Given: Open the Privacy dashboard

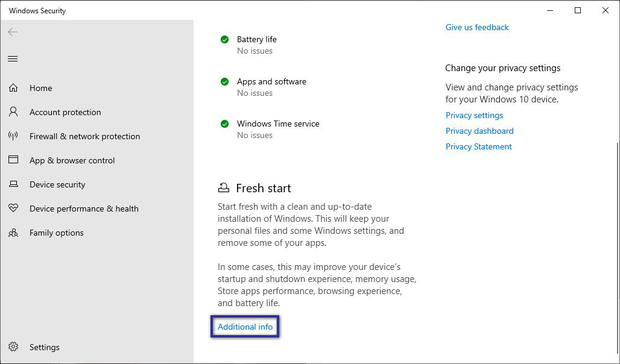Looking at the screenshot, I should [479, 131].
